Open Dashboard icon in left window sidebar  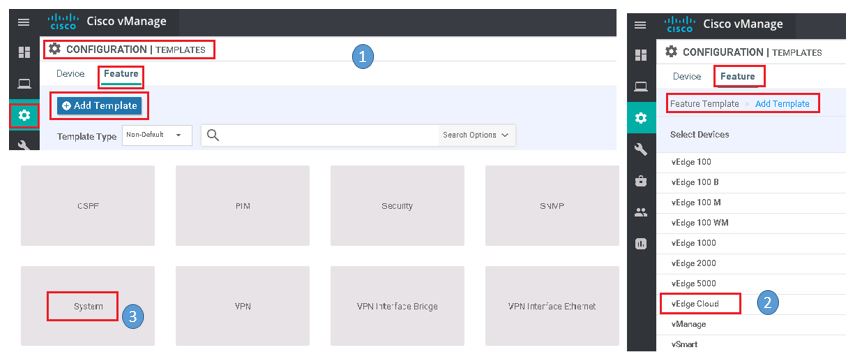point(24,53)
